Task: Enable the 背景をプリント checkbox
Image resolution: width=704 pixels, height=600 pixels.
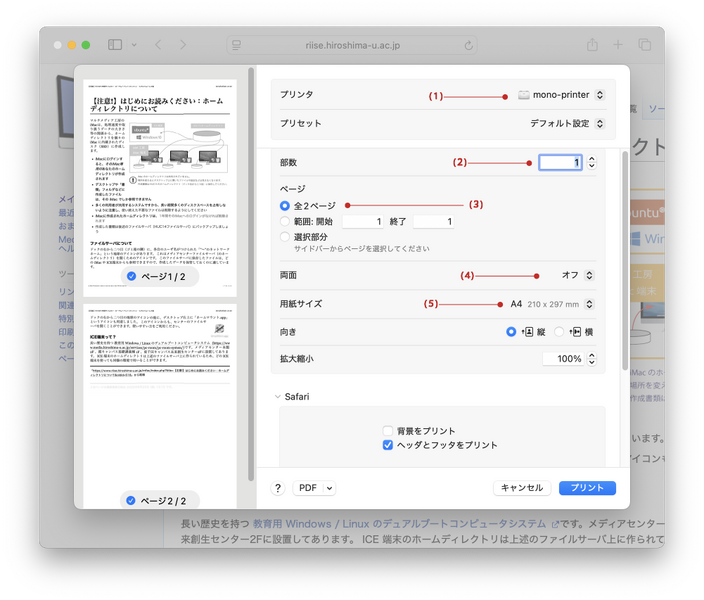Action: coord(388,430)
